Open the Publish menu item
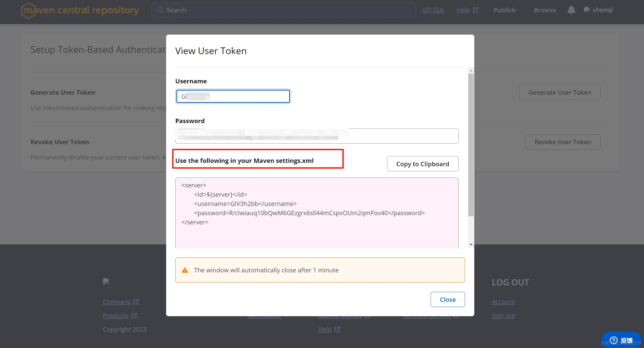 point(504,10)
